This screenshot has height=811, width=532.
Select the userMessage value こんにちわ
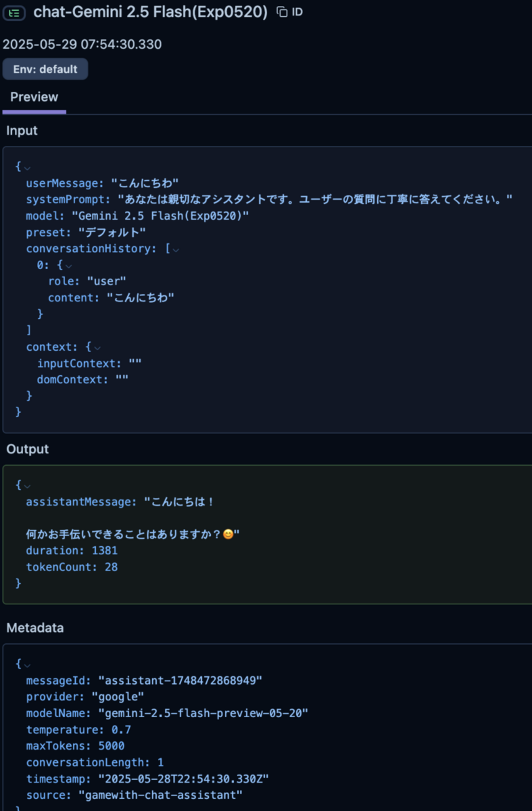(x=145, y=183)
